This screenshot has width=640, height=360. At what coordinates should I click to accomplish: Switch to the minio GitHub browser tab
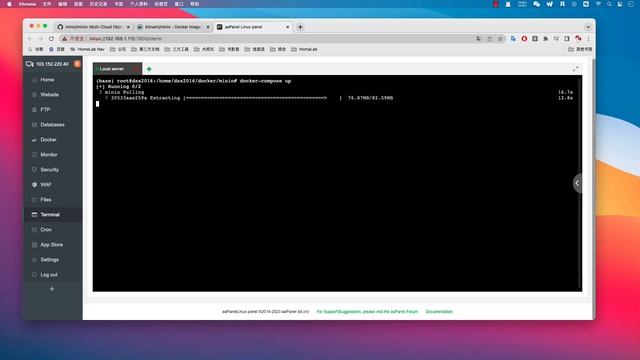(93, 27)
